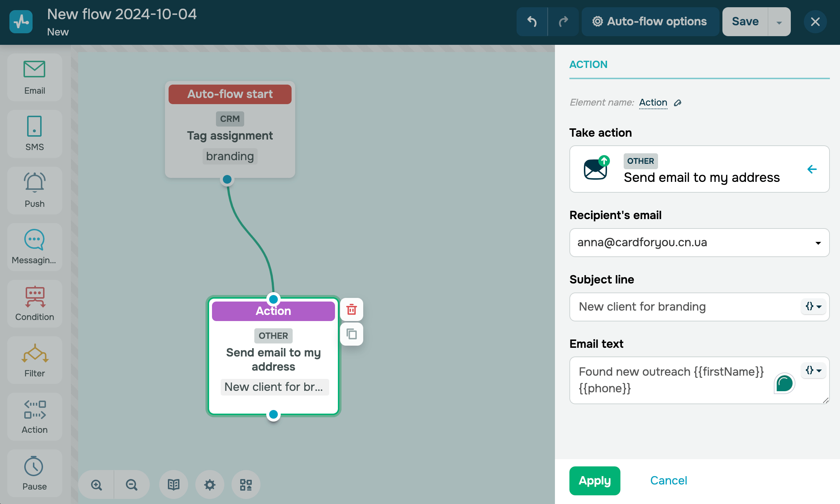Open Auto-flow options
Viewport: 840px width, 504px height.
point(650,22)
